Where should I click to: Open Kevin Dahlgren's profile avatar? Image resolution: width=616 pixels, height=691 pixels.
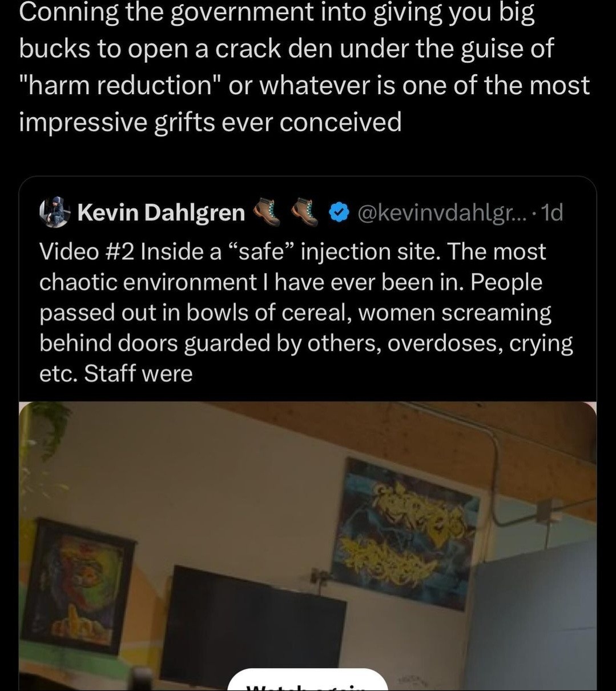pos(54,212)
